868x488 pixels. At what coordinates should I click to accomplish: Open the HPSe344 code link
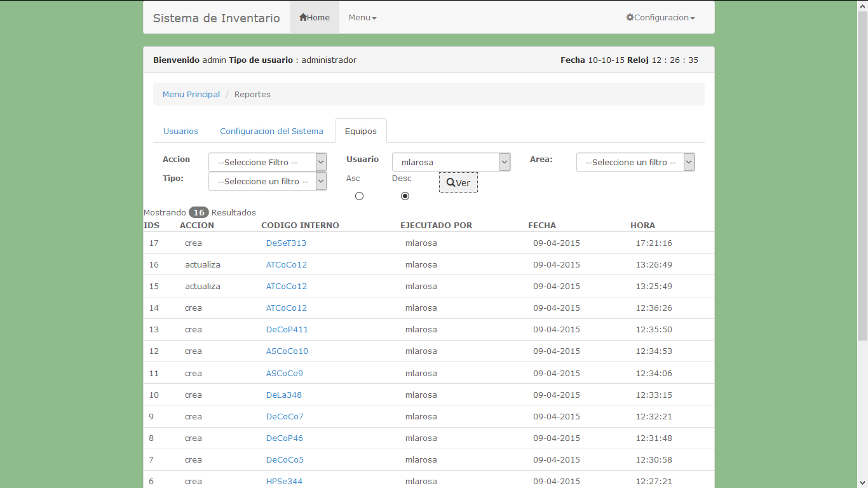[284, 481]
